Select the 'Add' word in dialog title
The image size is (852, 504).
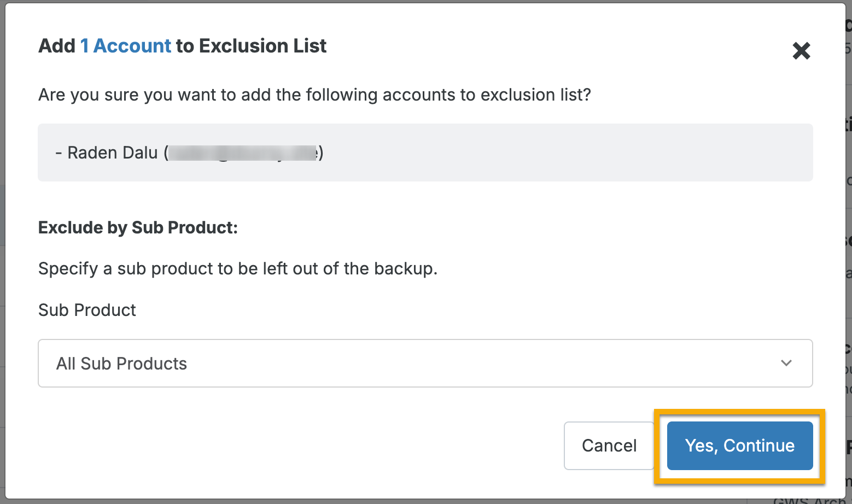pyautogui.click(x=57, y=46)
